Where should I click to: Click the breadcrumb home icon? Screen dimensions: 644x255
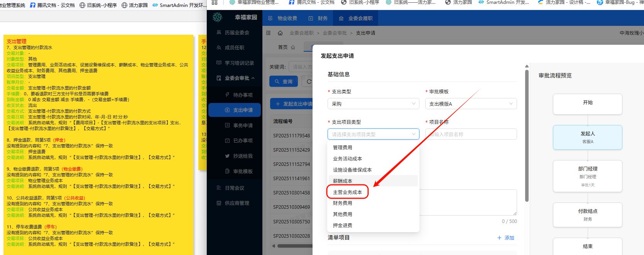coord(280,33)
